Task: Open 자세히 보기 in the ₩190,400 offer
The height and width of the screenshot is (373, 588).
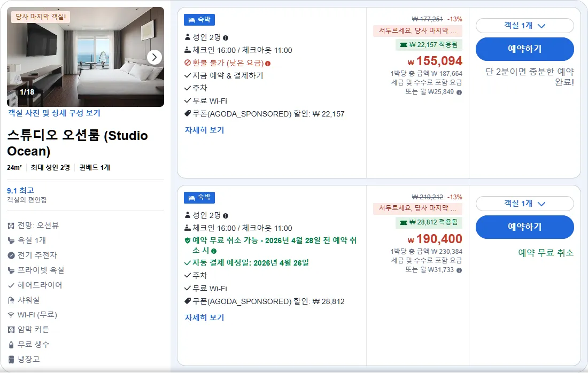Action: coord(204,317)
